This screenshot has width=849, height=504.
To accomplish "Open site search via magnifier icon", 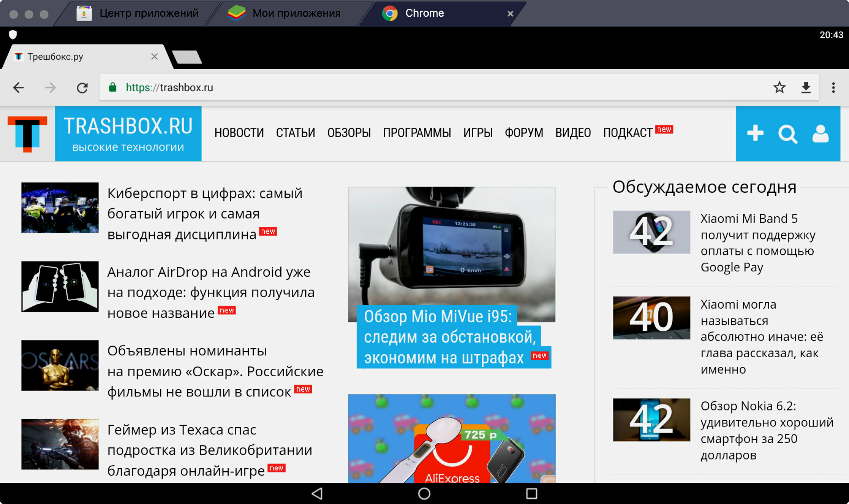I will [787, 134].
